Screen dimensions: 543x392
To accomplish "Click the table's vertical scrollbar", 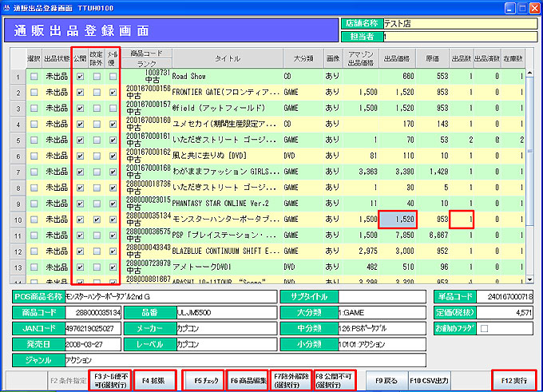I will click(x=529, y=176).
